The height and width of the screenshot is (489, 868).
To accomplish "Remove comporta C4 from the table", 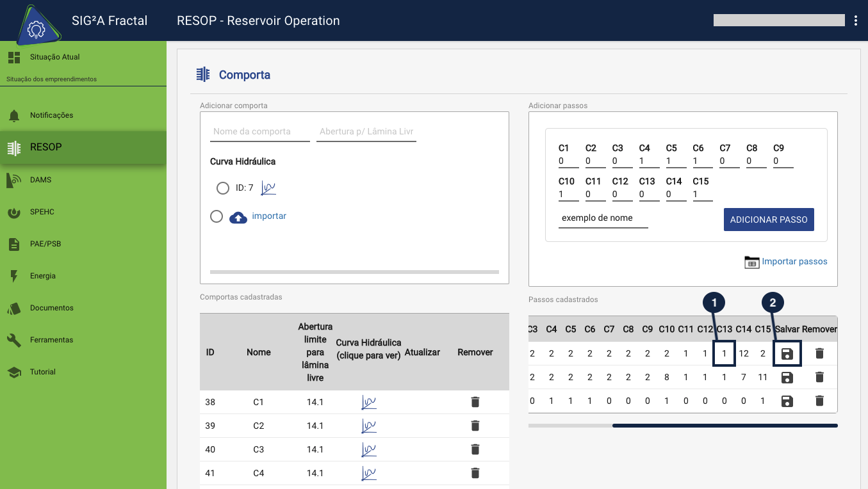I will tap(475, 473).
